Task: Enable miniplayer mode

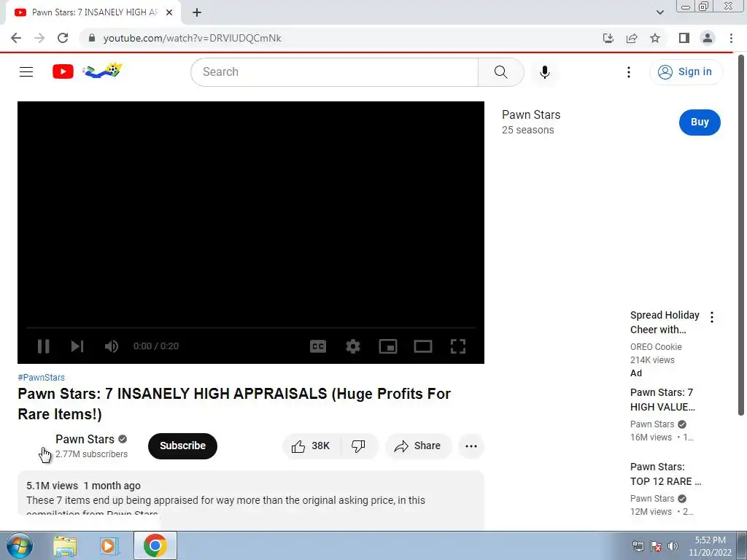Action: pos(388,346)
